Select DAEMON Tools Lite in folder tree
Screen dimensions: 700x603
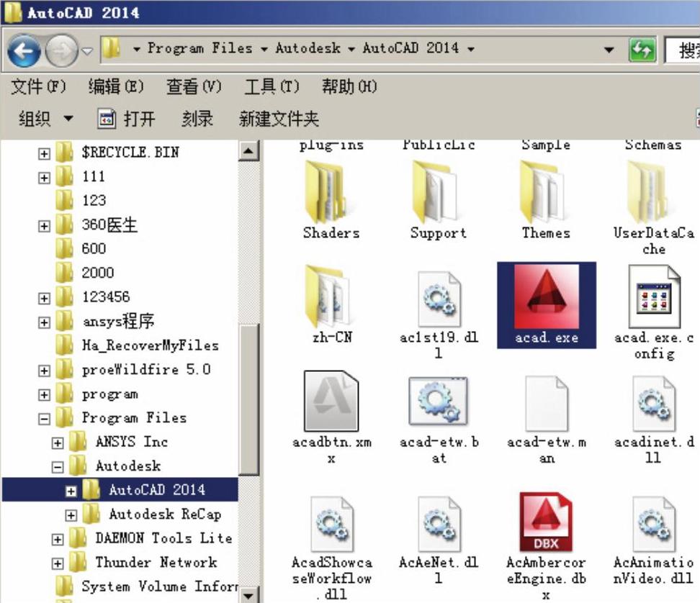pyautogui.click(x=163, y=538)
